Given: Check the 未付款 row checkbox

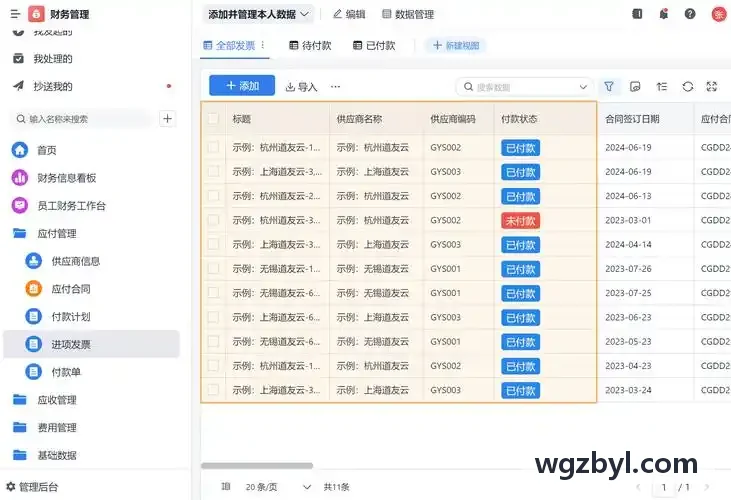Looking at the screenshot, I should coord(213,220).
